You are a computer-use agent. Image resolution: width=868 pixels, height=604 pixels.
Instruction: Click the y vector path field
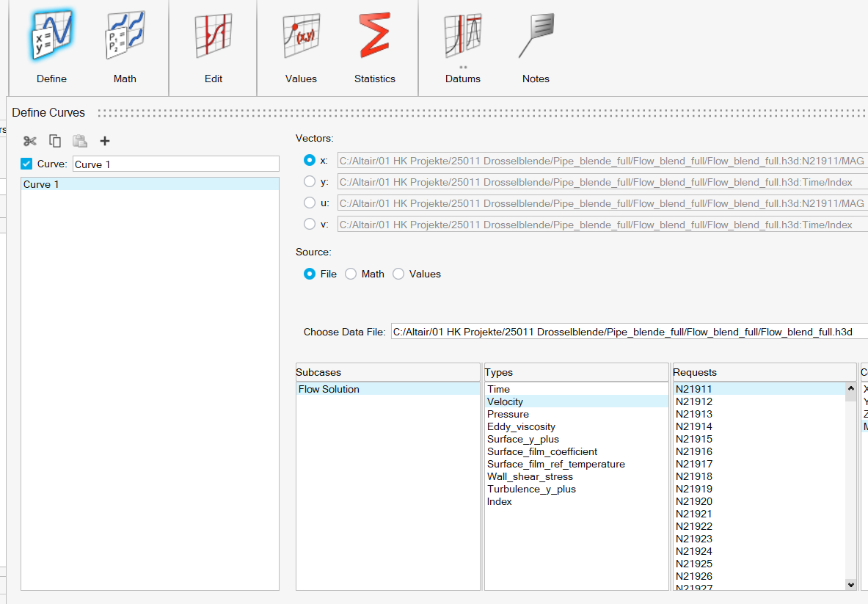click(x=603, y=182)
